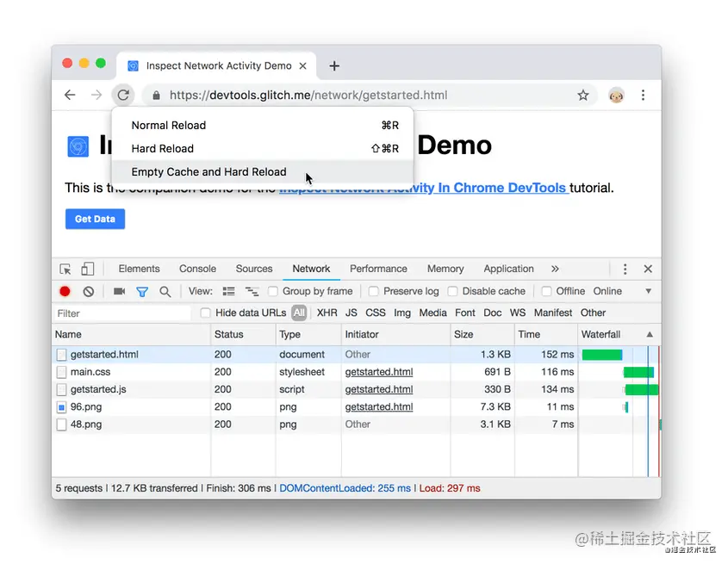
Task: Filter requests by Img
Action: point(402,313)
